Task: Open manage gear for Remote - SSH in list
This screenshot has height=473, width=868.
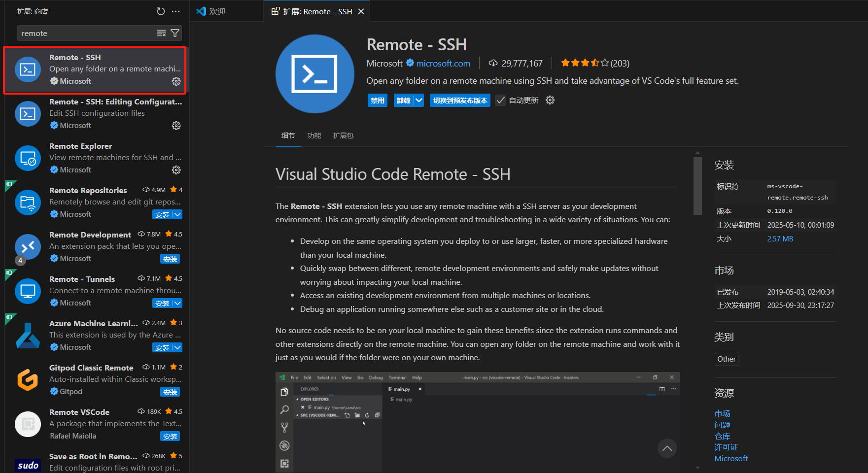Action: (x=176, y=81)
